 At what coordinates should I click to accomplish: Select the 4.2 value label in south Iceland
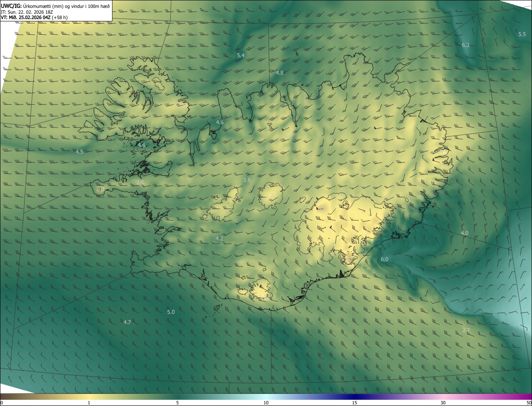[219, 238]
